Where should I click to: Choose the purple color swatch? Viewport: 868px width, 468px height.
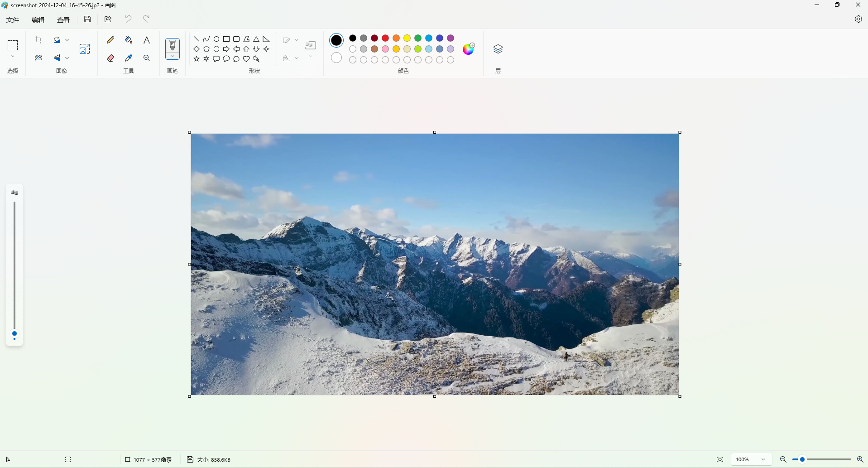[x=451, y=38]
